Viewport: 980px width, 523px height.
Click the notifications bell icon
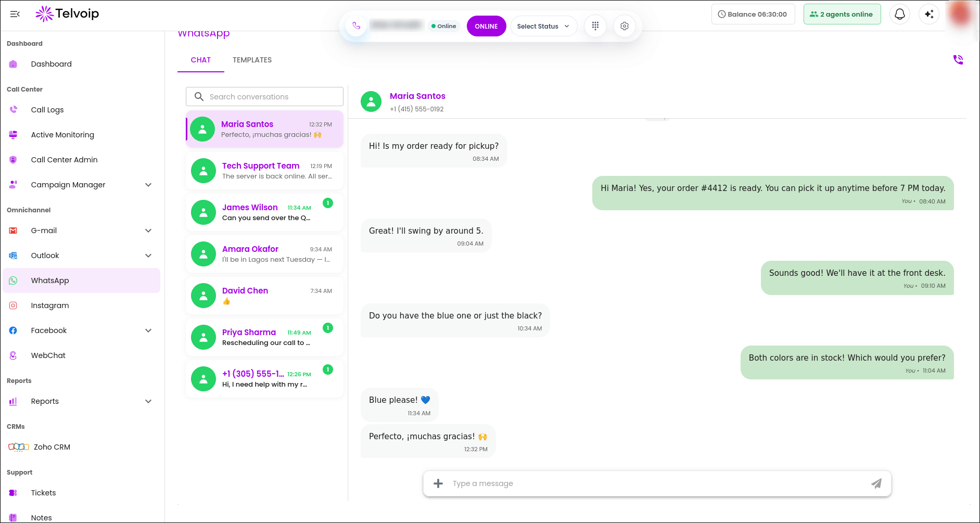[x=900, y=14]
